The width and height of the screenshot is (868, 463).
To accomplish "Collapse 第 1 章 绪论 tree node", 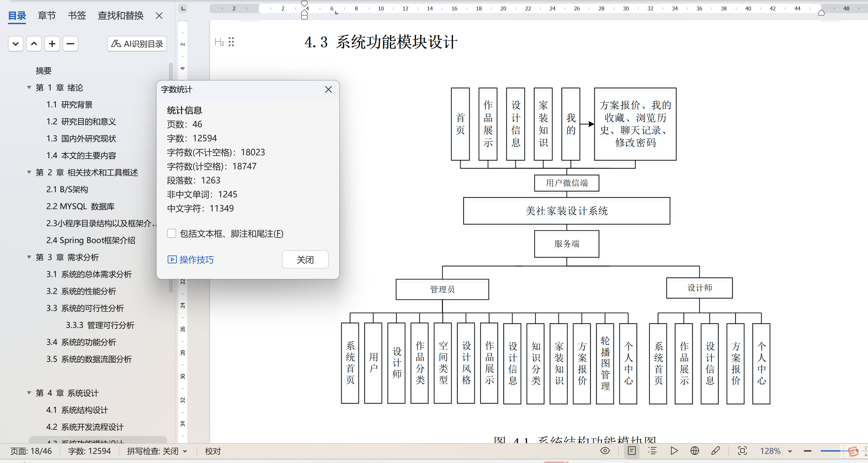I will tap(29, 88).
